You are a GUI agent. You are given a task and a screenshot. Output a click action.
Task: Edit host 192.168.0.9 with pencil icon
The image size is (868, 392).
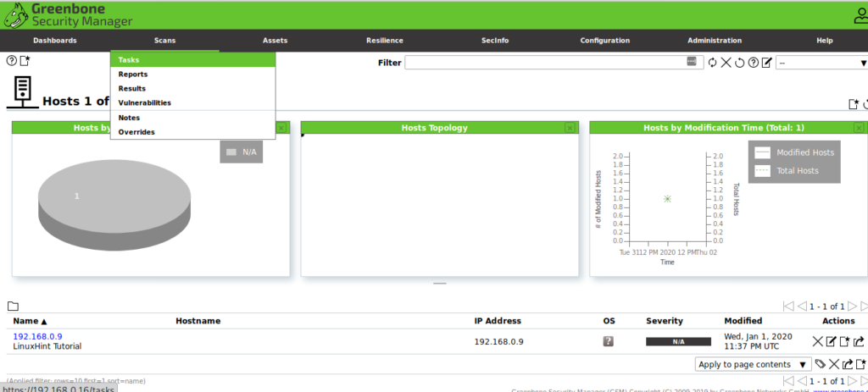point(831,341)
